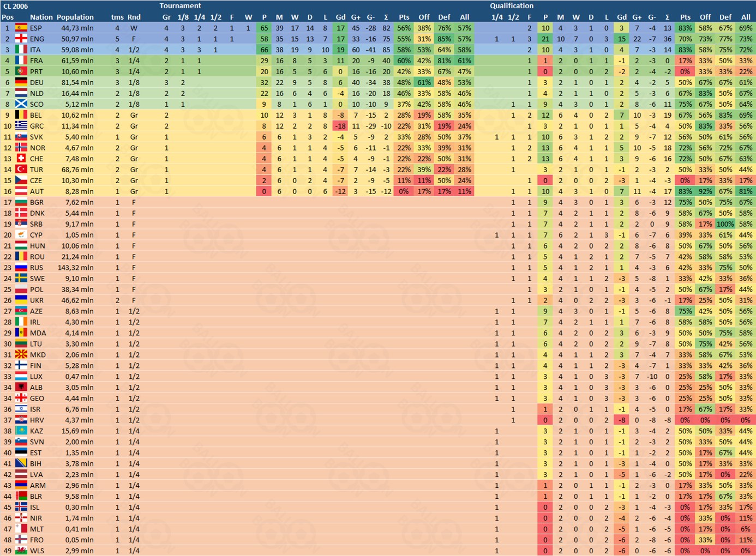Select Austria's red 0 tournament points cell

[264, 191]
